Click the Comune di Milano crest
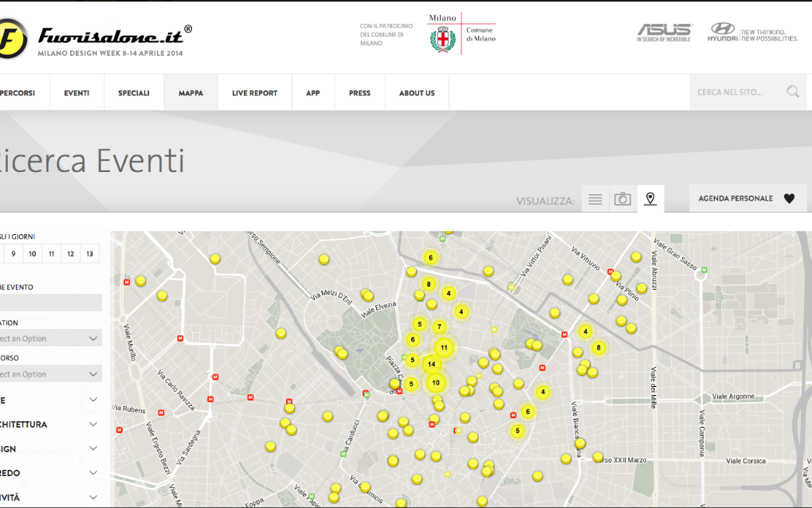Viewport: 812px width, 508px height. [443, 38]
